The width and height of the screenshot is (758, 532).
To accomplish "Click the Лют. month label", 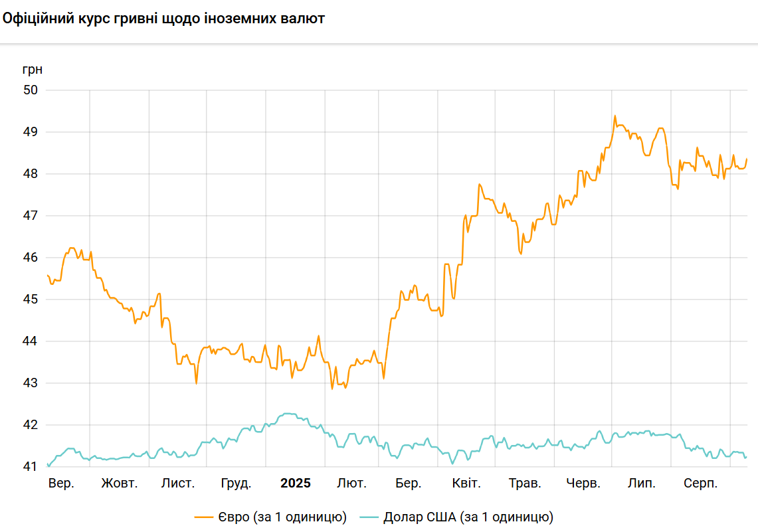I will [351, 484].
